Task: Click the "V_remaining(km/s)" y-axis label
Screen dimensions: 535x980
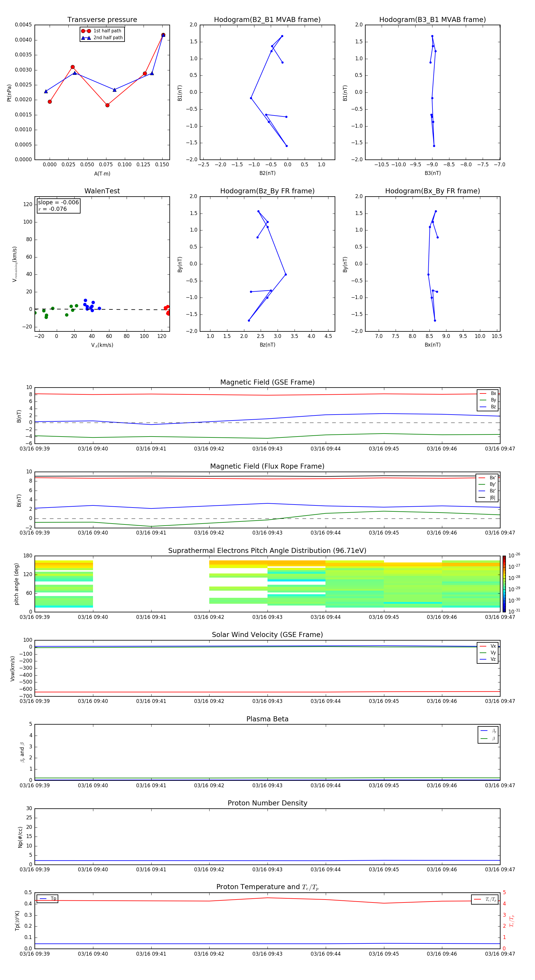Action: (x=15, y=264)
